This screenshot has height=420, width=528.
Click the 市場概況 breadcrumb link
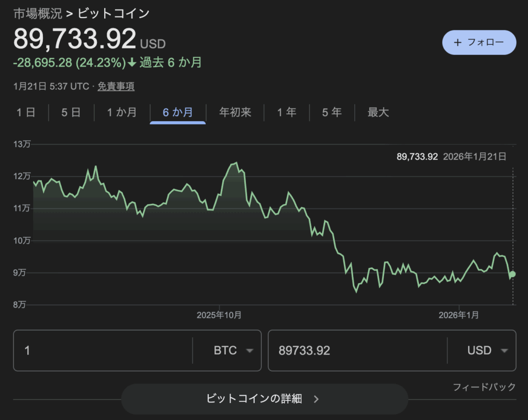[38, 13]
